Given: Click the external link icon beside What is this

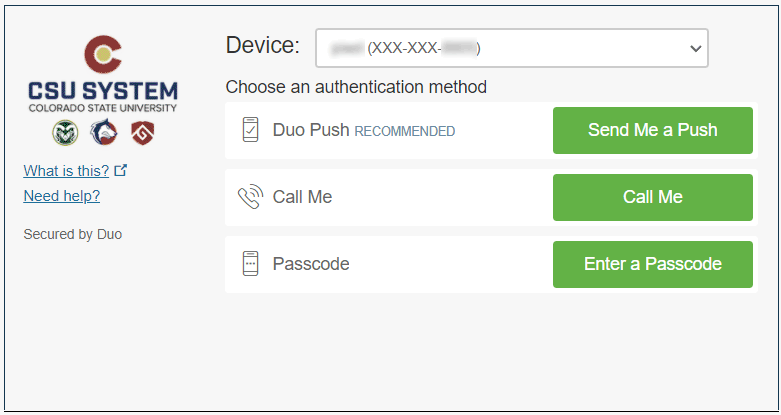Looking at the screenshot, I should point(122,170).
